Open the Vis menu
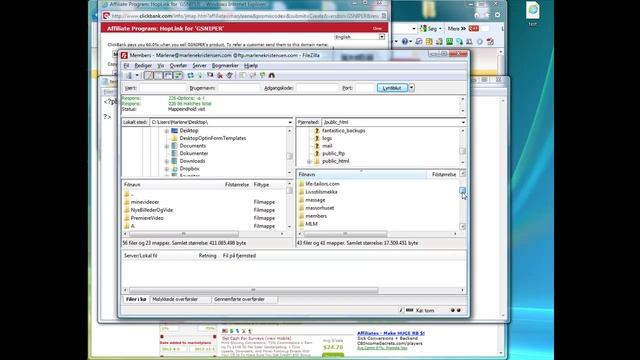Screen dimensions: 640x360 161,66
